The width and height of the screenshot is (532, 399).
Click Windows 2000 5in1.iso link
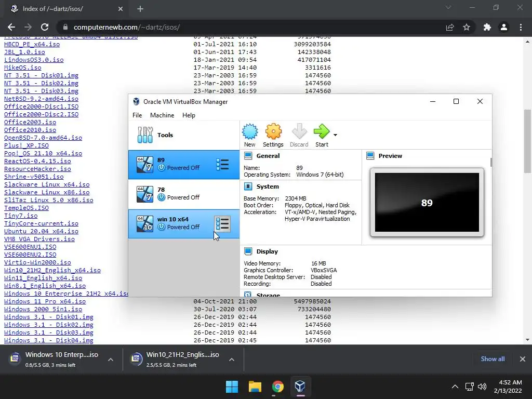[43, 310]
